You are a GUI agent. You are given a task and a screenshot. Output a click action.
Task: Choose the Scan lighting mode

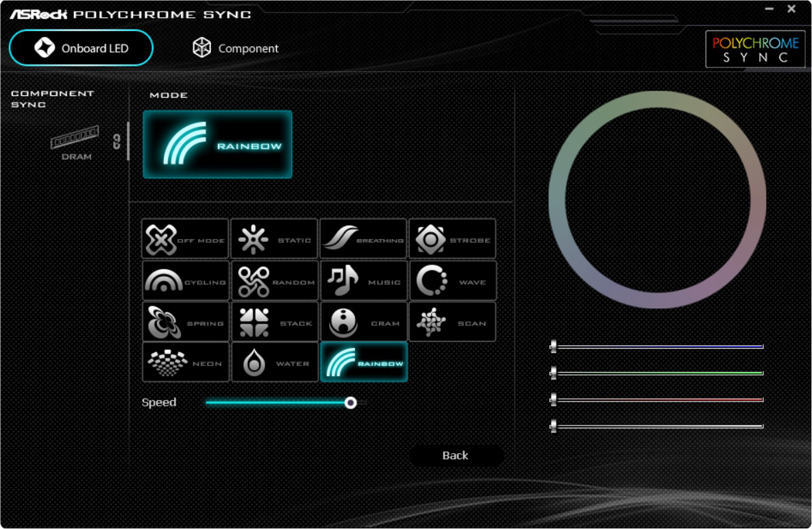pos(453,322)
